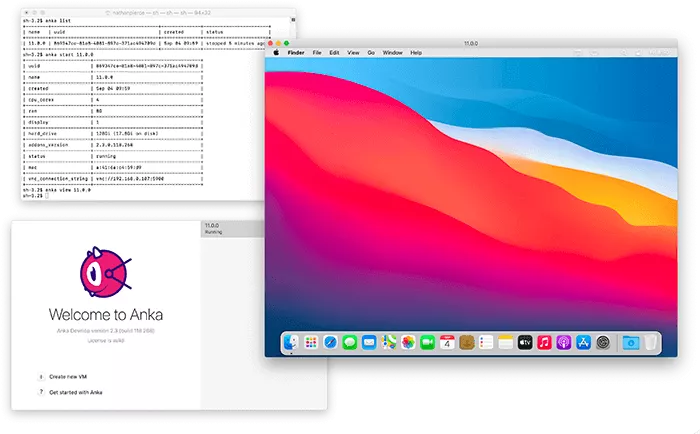Viewport: 700px width, 434px height.
Task: Click Get started with Anka
Action: point(75,392)
